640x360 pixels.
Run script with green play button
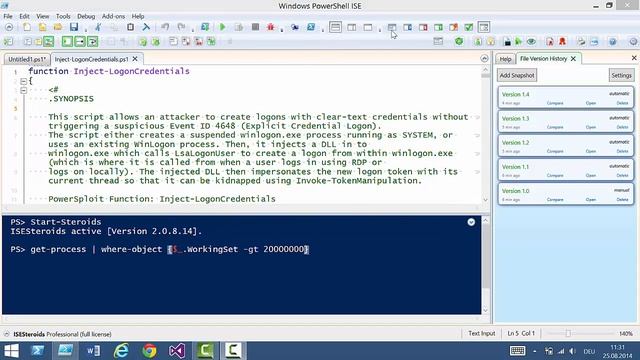coord(222,27)
